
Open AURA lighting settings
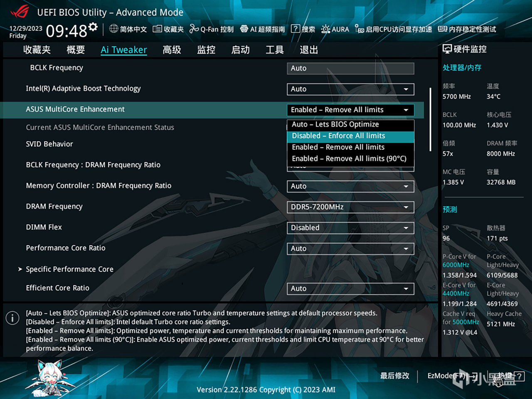point(335,29)
